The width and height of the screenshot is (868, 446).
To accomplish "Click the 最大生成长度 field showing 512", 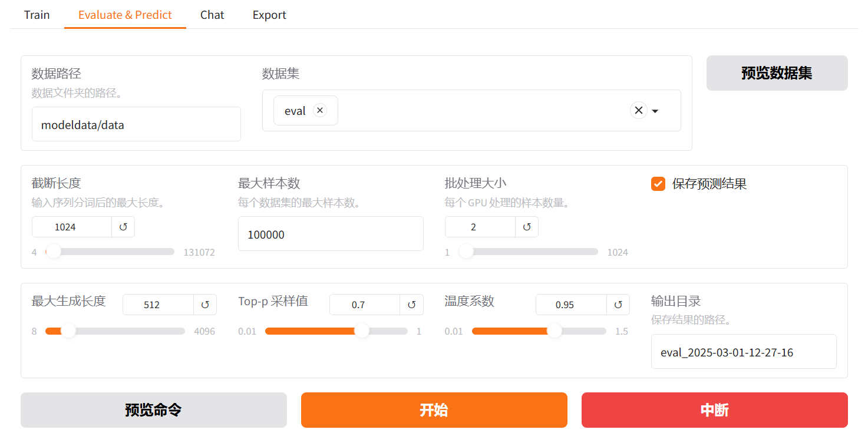I will tap(158, 305).
